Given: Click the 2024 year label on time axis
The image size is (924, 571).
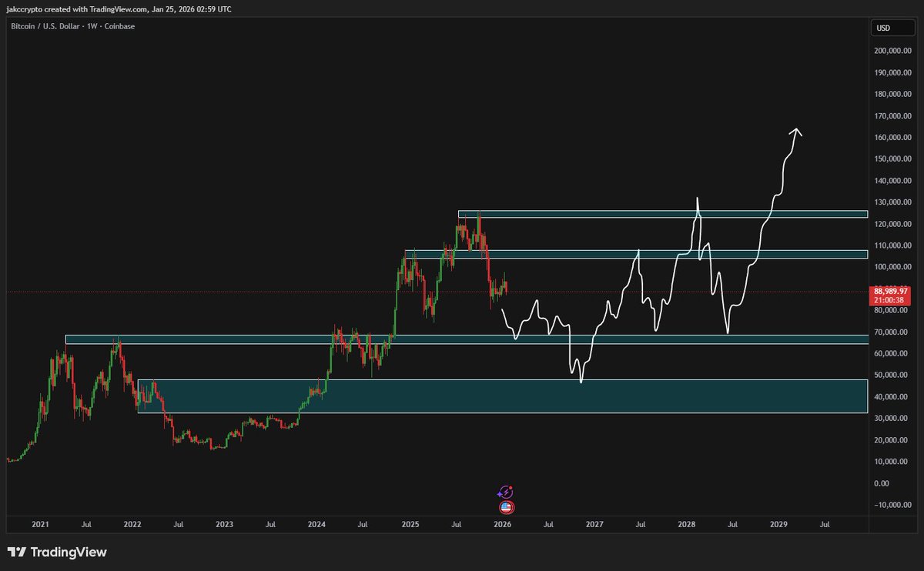Looking at the screenshot, I should (x=316, y=524).
